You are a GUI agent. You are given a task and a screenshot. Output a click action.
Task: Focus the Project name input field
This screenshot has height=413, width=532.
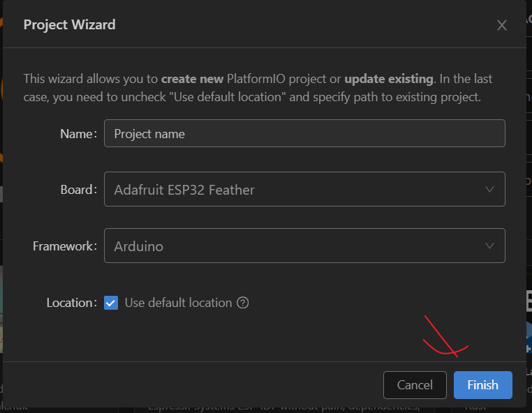[304, 133]
